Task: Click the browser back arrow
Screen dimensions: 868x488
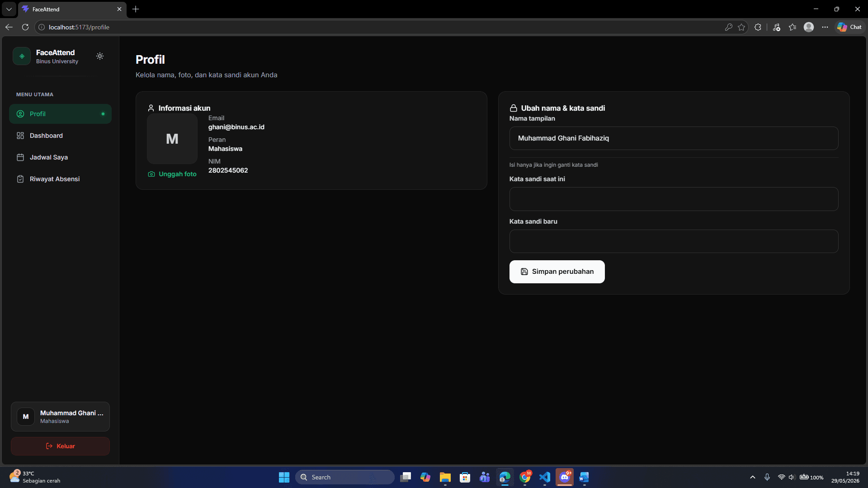Action: (x=9, y=27)
